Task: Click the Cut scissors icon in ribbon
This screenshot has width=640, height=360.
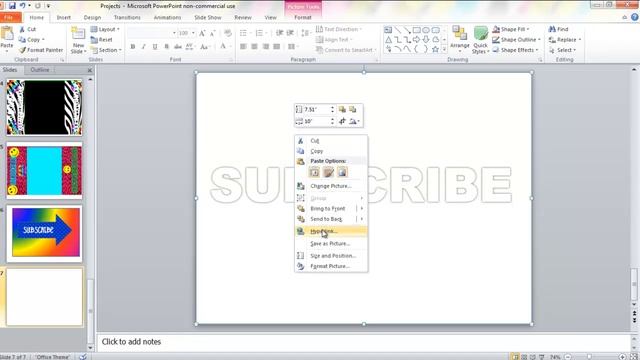Action: [22, 29]
